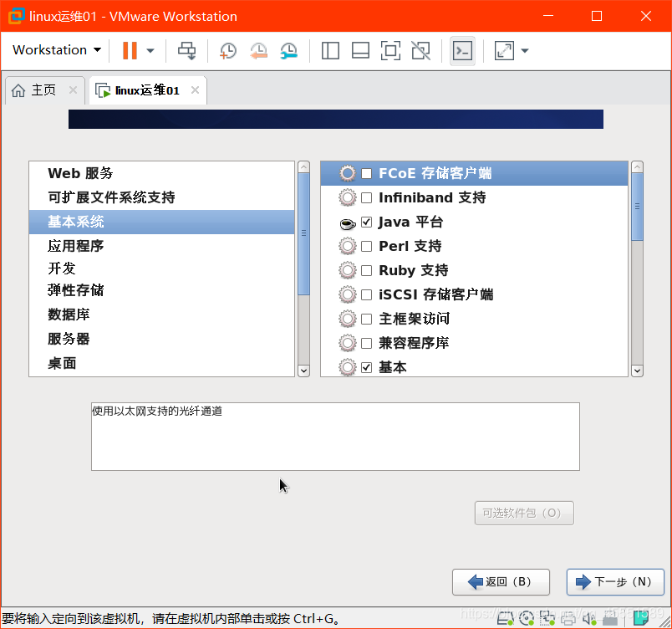Click the gear icon beside iSCSI 存储客户端
Screen dimensions: 672x629
[x=348, y=294]
